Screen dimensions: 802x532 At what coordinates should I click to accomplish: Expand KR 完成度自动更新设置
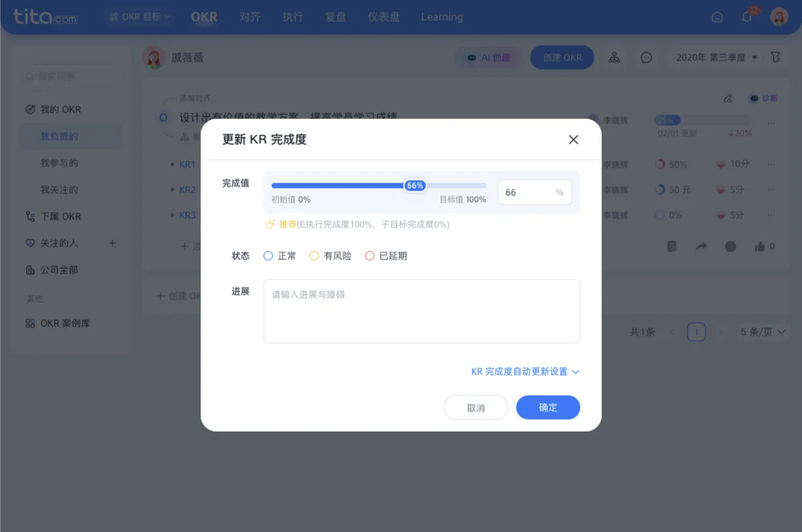coord(525,371)
